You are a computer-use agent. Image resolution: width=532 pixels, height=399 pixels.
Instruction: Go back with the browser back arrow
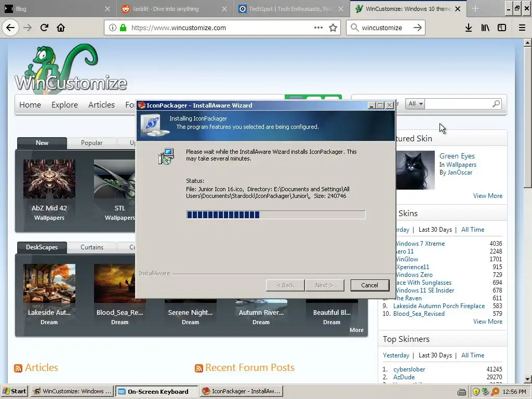pos(10,28)
